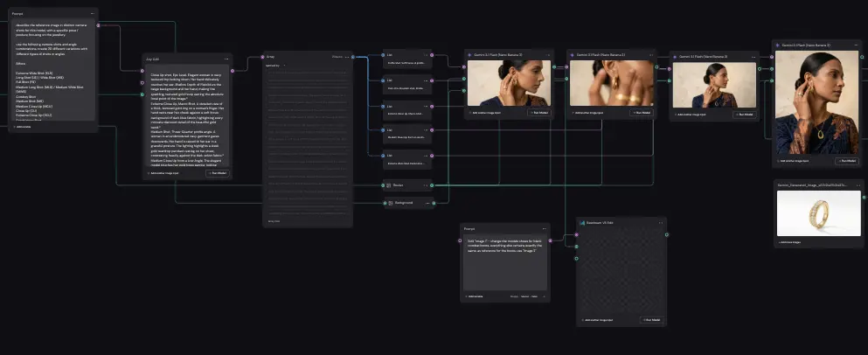Viewport: 868px width, 355px height.
Task: Click the blue input port of the 'Extreme close up' List node
Action: coord(383,106)
